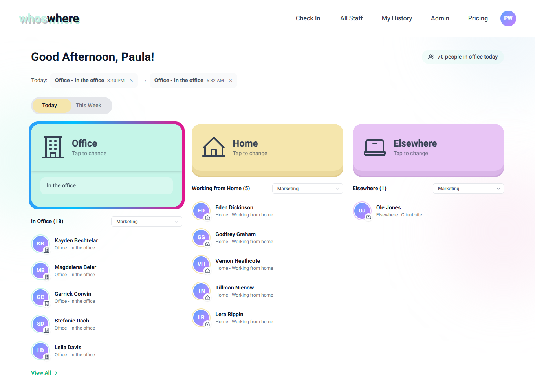
Task: Open the Marketing filter for Working from Home
Action: pyautogui.click(x=308, y=189)
